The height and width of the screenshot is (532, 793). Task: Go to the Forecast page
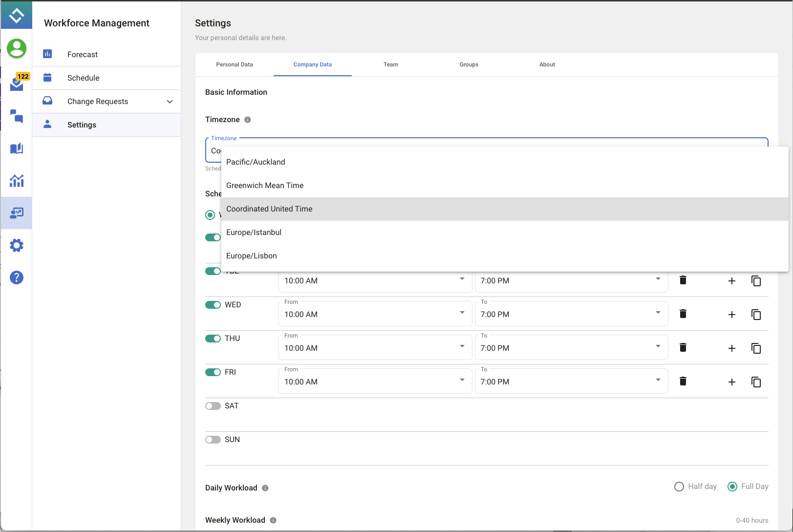[x=83, y=55]
